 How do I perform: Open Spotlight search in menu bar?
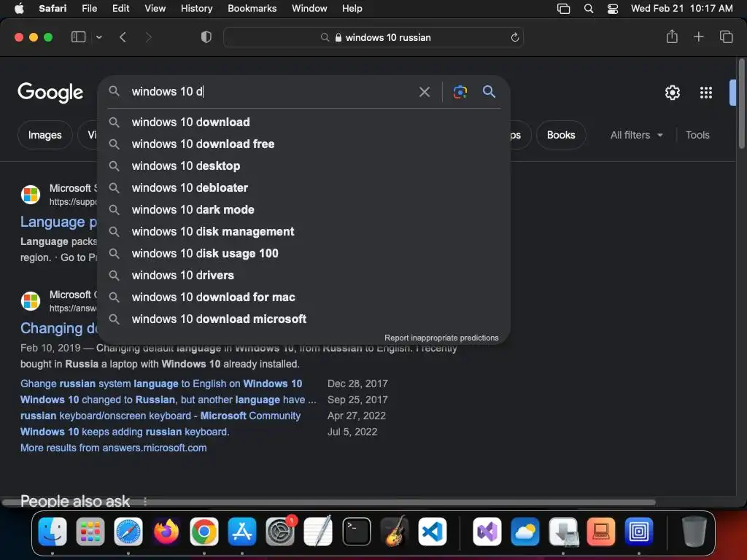(589, 9)
